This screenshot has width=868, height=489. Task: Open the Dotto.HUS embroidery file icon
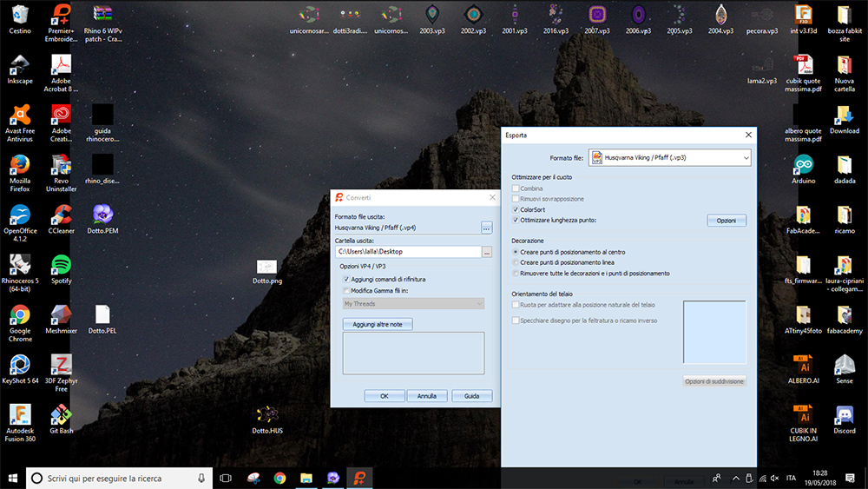tap(267, 415)
